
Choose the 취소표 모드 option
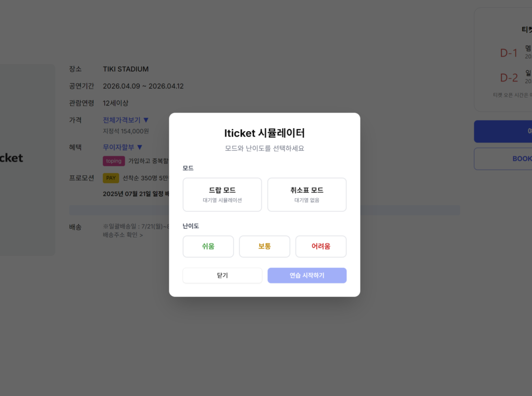307,195
